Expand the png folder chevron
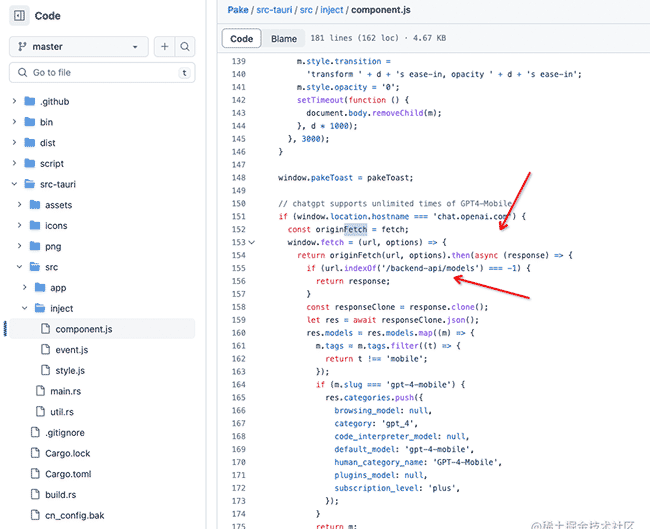This screenshot has height=529, width=650. (19, 246)
